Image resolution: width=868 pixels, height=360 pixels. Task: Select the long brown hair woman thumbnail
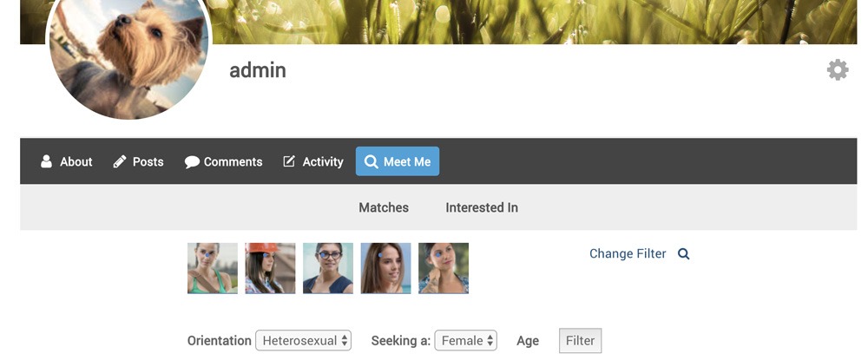pyautogui.click(x=386, y=268)
